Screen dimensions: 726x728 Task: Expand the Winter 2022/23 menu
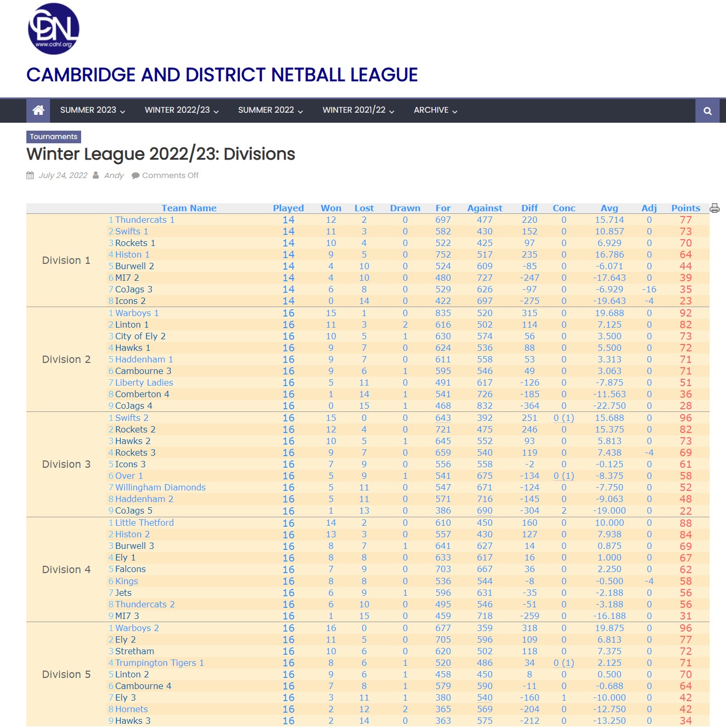point(181,110)
